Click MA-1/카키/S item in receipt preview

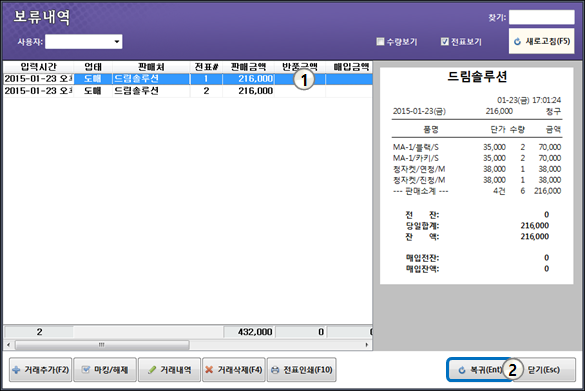click(x=415, y=158)
